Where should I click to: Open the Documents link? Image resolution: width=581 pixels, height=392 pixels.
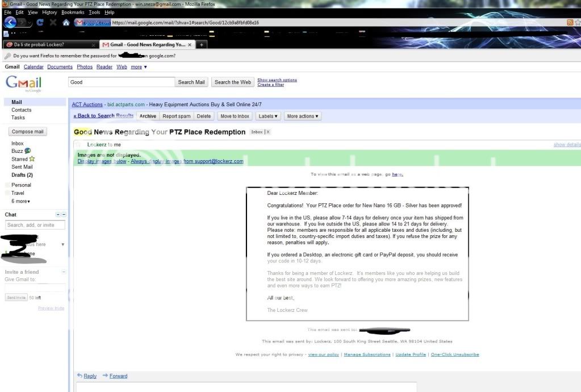coord(60,67)
